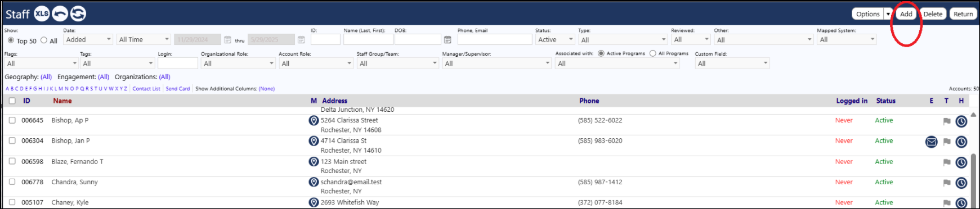Click the Delete button

click(933, 14)
